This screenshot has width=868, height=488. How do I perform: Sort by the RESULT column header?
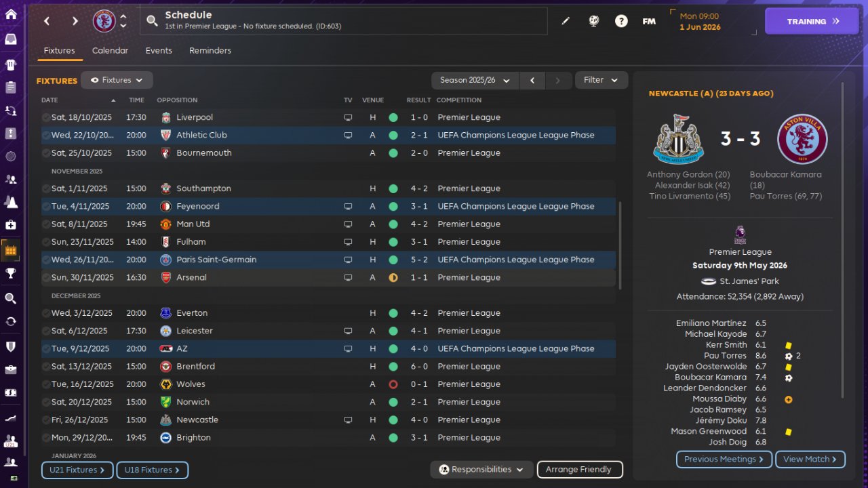pyautogui.click(x=419, y=100)
